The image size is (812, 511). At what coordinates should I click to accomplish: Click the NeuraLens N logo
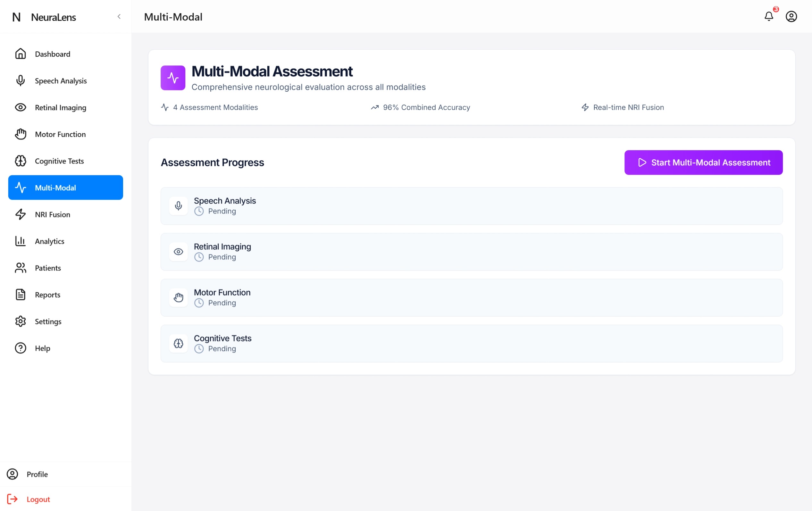16,17
